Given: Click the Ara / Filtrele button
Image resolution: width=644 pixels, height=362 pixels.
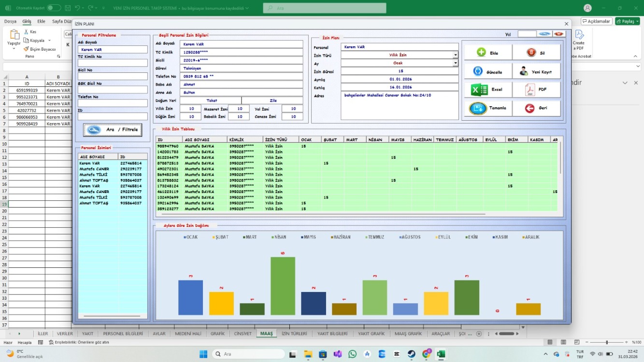Looking at the screenshot, I should click(113, 130).
